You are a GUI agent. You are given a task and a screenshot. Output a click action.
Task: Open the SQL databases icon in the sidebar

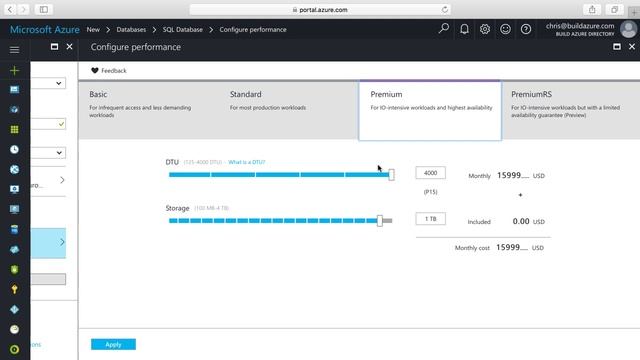tap(14, 229)
